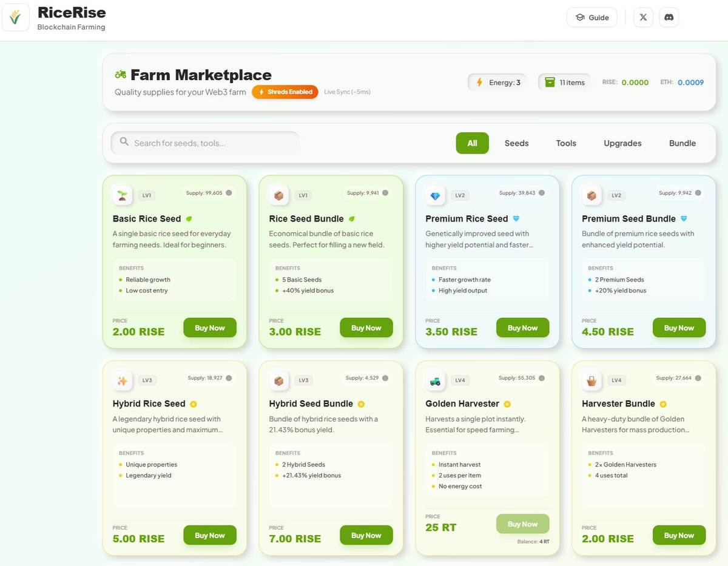728x566 pixels.
Task: Click the gray dot next to Supply: 18,927
Action: point(229,378)
